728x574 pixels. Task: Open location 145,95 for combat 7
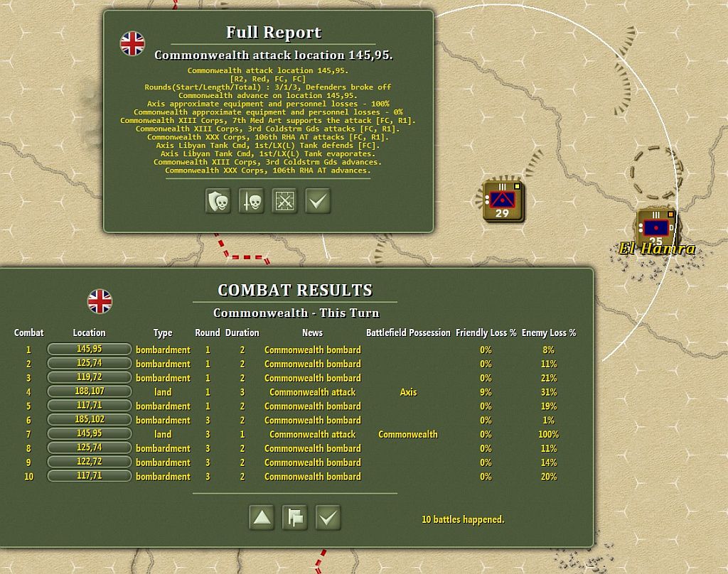tap(89, 433)
